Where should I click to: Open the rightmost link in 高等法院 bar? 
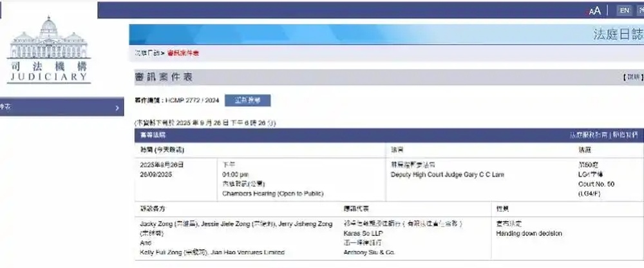pyautogui.click(x=625, y=135)
